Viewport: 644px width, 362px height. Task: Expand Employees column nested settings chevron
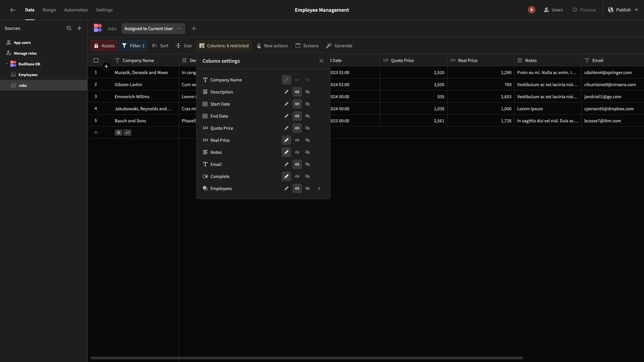tap(319, 188)
